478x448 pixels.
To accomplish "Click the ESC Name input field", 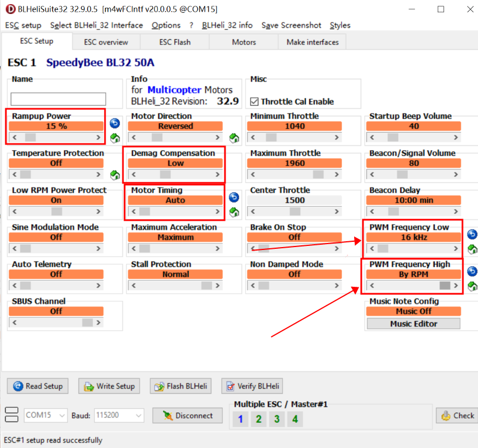I will tap(58, 99).
